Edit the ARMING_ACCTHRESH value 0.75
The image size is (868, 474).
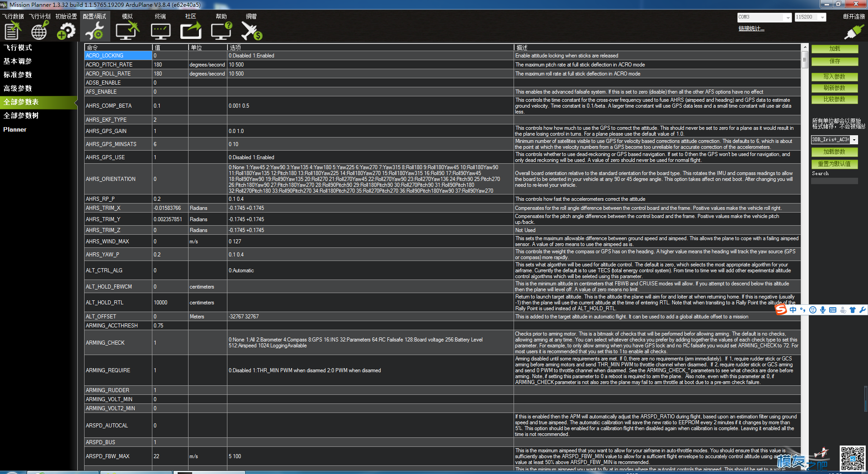(170, 326)
